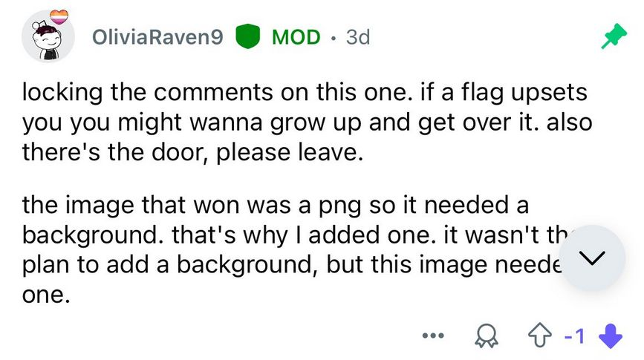
Task: Open the three-dot more options menu
Action: (433, 336)
